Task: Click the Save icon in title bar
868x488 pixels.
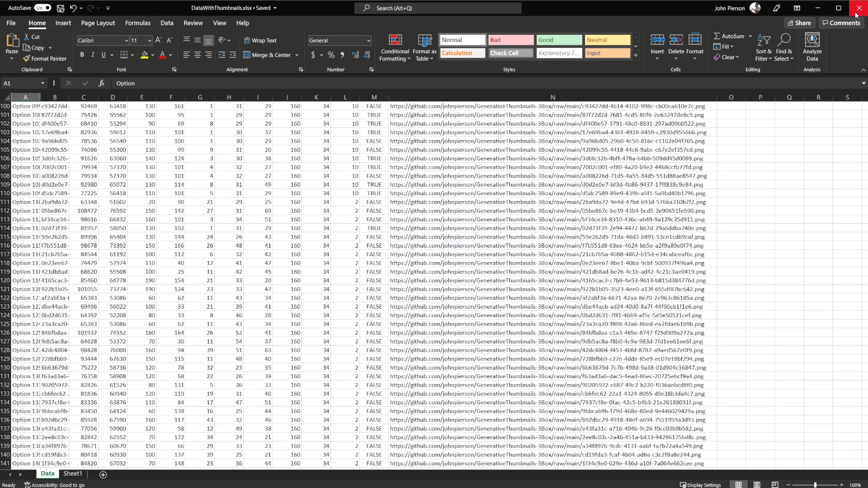Action: [x=61, y=8]
